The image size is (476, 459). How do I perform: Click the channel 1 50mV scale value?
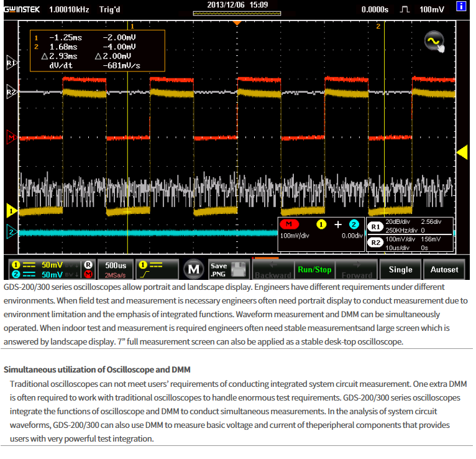52,265
